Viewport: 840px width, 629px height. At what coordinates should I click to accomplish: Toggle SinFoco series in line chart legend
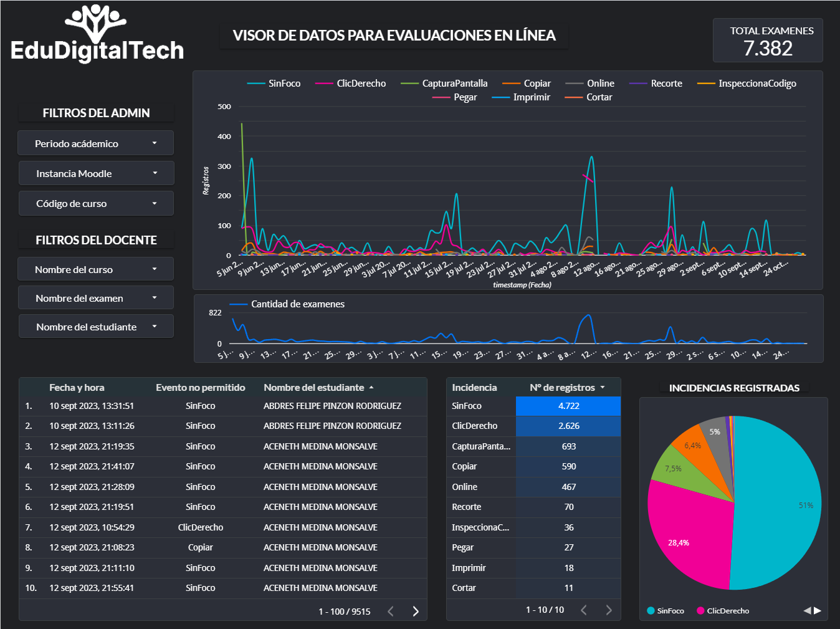[x=274, y=84]
